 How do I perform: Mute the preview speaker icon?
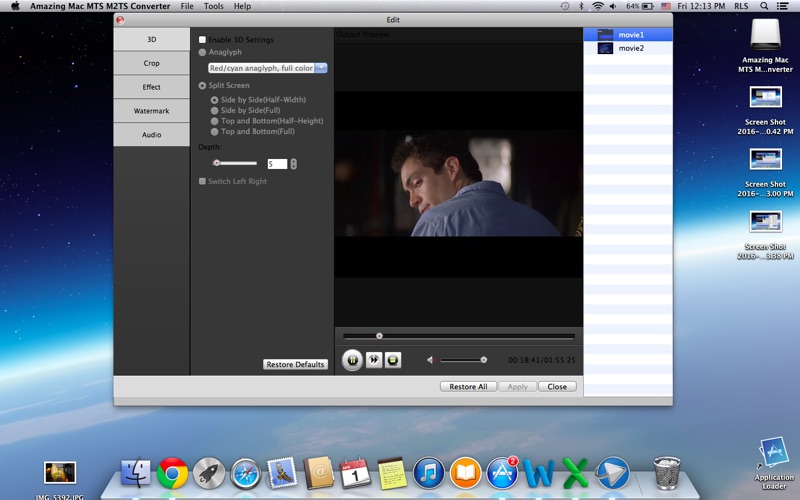coord(431,360)
